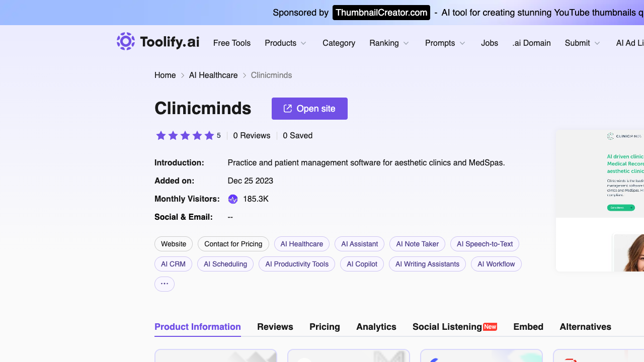Switch to the Reviews tab
Image resolution: width=644 pixels, height=362 pixels.
[x=275, y=327]
